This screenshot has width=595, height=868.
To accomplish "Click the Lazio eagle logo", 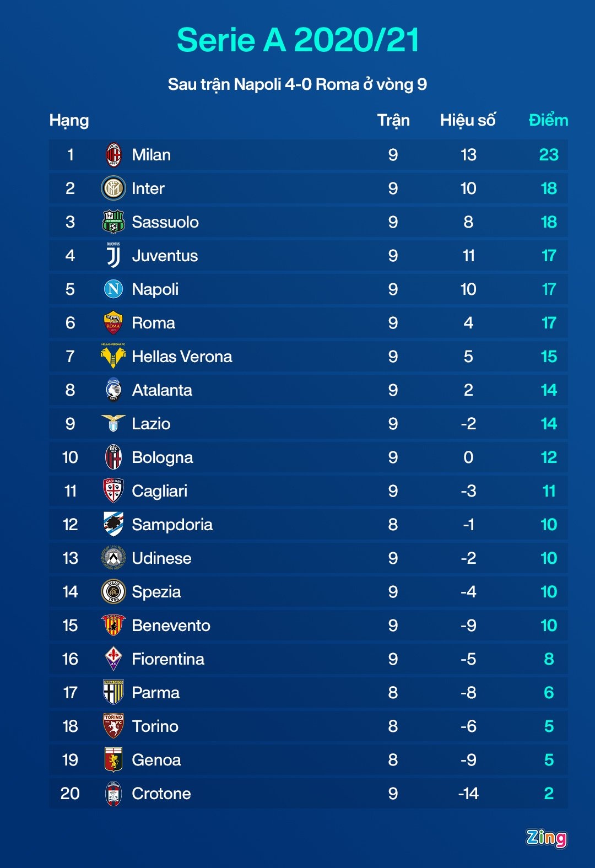I will click(x=113, y=423).
